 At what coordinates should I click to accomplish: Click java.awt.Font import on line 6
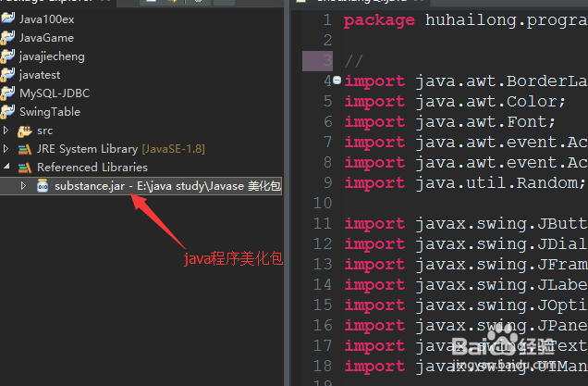coord(485,121)
